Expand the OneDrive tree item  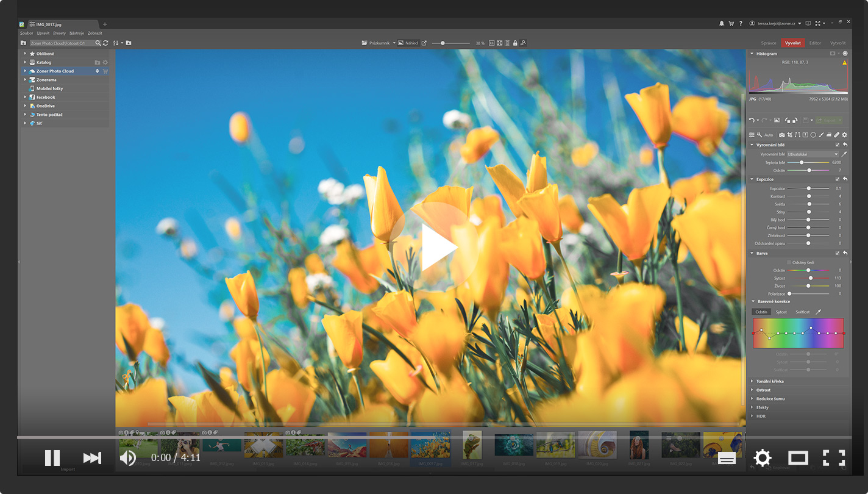point(25,106)
